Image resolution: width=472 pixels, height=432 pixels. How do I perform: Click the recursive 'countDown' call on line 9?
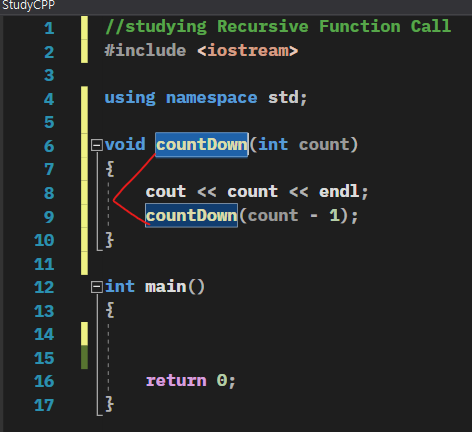(191, 215)
